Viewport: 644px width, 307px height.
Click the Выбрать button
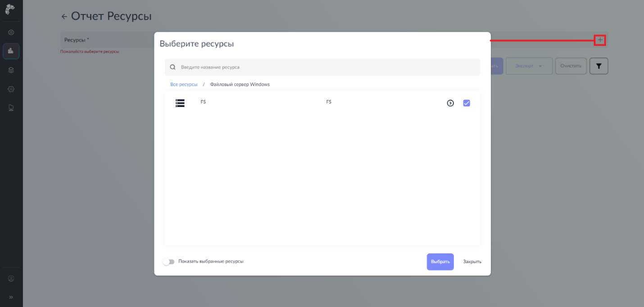tap(440, 262)
